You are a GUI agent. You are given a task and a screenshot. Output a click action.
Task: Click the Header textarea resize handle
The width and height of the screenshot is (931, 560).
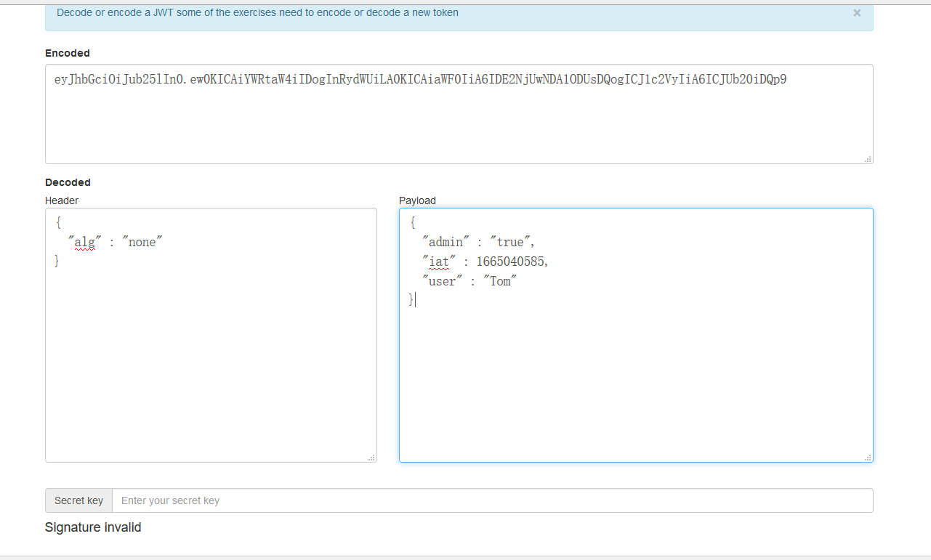click(371, 458)
